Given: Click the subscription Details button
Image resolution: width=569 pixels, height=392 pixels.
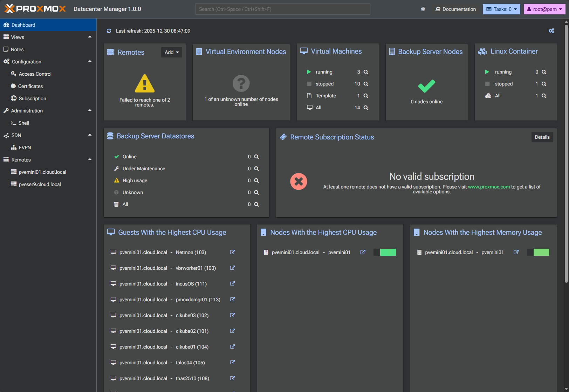Looking at the screenshot, I should 542,137.
